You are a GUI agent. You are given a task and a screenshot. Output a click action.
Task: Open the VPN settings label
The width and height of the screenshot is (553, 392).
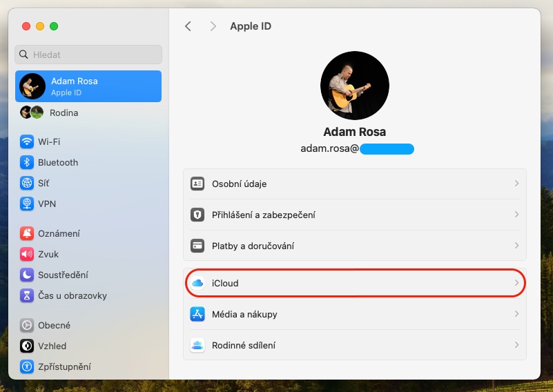tap(47, 204)
